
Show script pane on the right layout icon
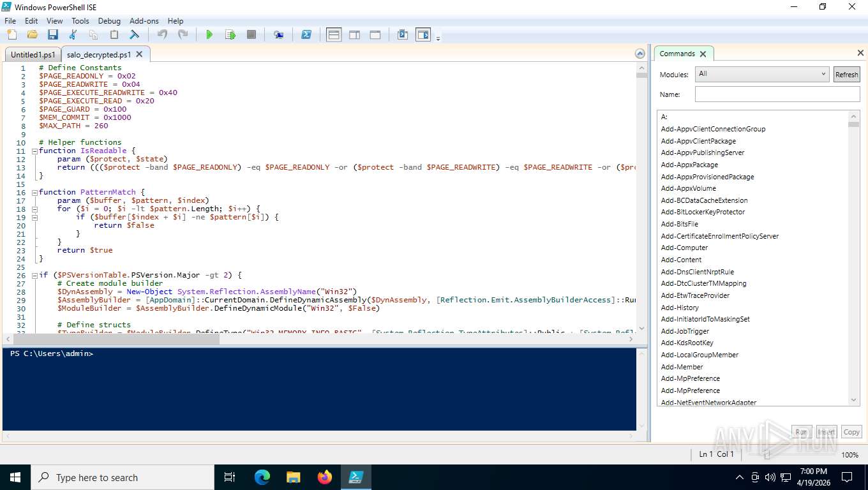click(x=355, y=34)
